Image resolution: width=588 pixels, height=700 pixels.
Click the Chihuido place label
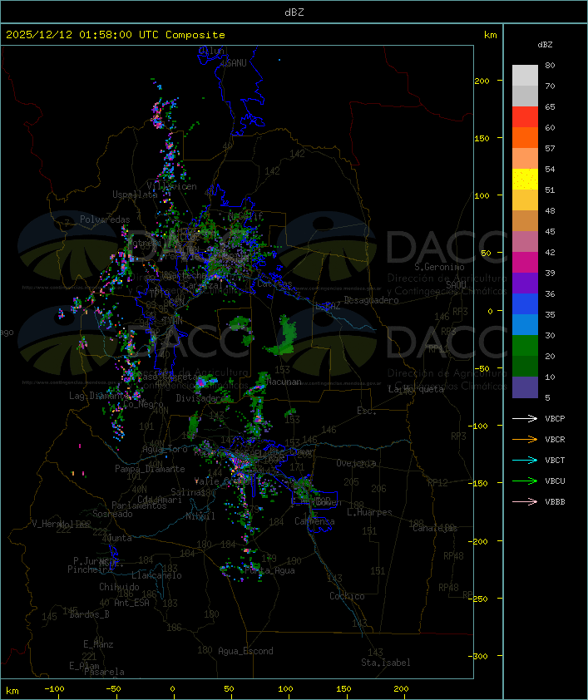pos(119,587)
